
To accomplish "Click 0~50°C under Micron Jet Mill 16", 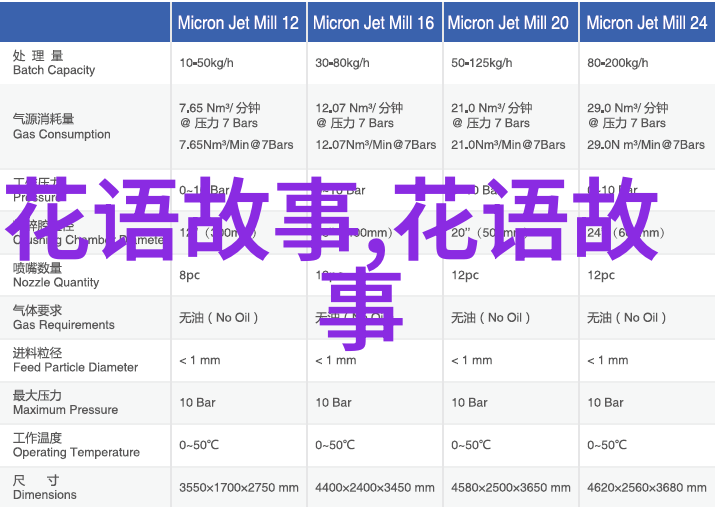I will pos(335,445).
